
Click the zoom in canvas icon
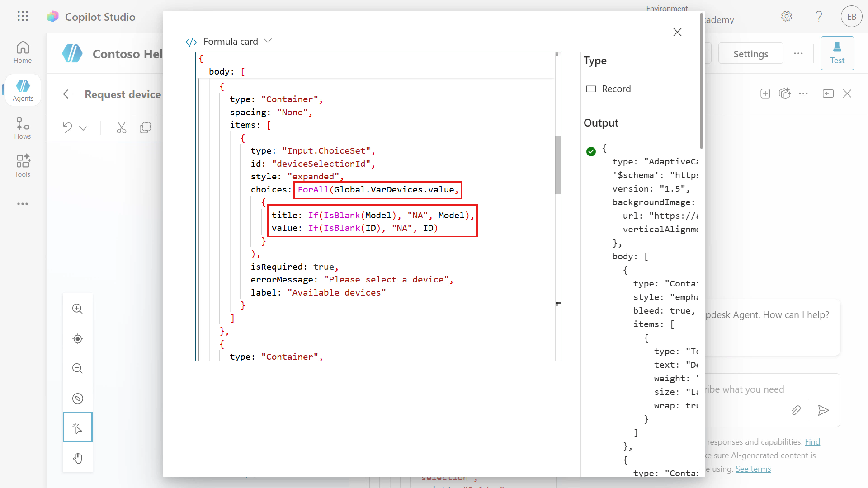coord(78,309)
